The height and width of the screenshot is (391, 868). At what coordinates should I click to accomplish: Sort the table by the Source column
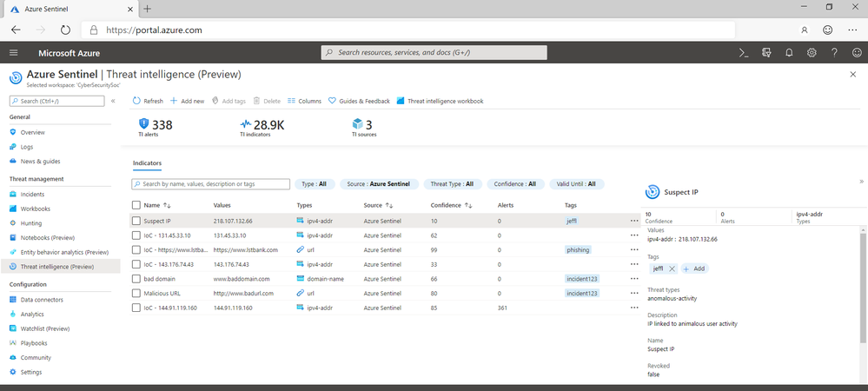coord(378,205)
